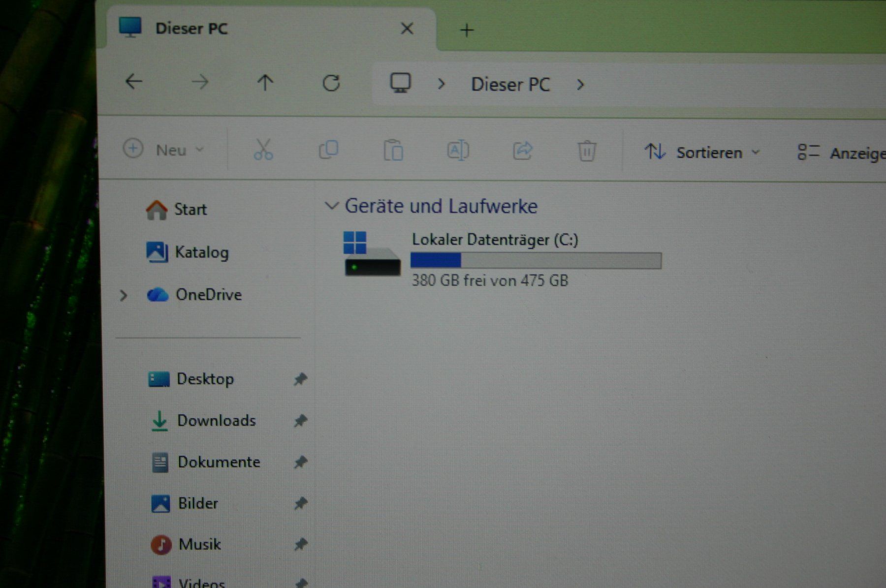Click the Copy toolbar icon
Screen dimensions: 886x588
[328, 150]
